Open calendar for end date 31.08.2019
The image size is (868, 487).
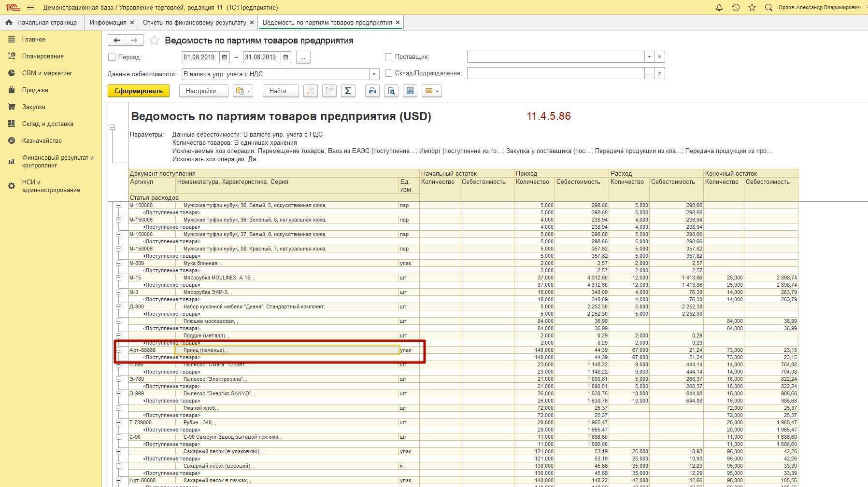(285, 57)
